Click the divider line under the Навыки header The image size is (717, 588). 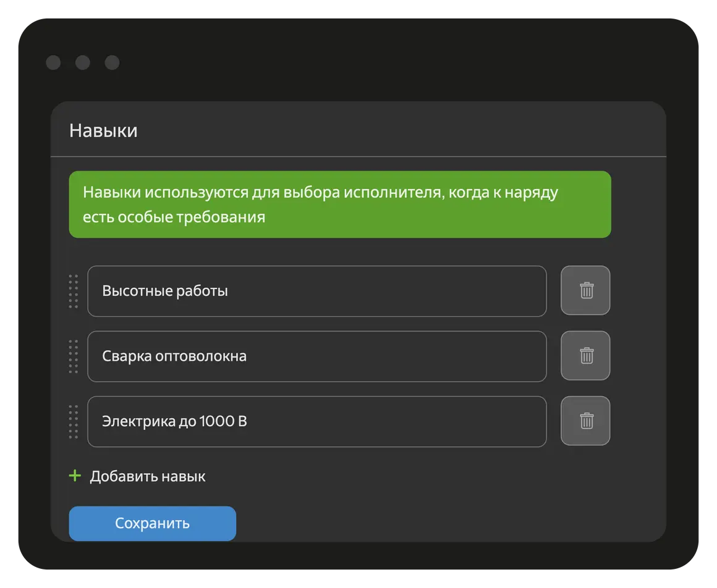point(358,157)
